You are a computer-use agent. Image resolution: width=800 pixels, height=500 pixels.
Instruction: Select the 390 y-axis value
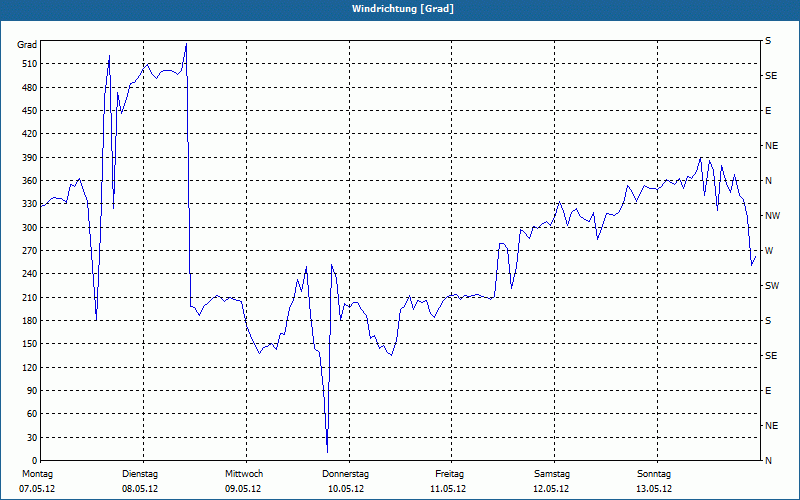point(30,158)
